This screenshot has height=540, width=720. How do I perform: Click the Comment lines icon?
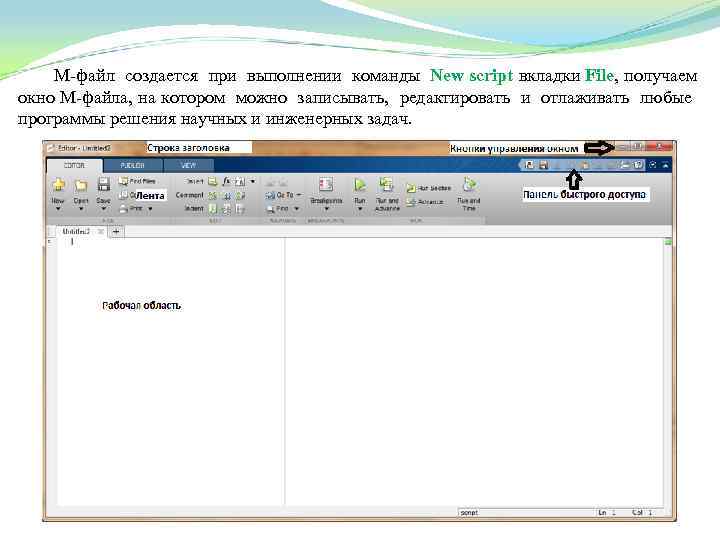tap(212, 196)
